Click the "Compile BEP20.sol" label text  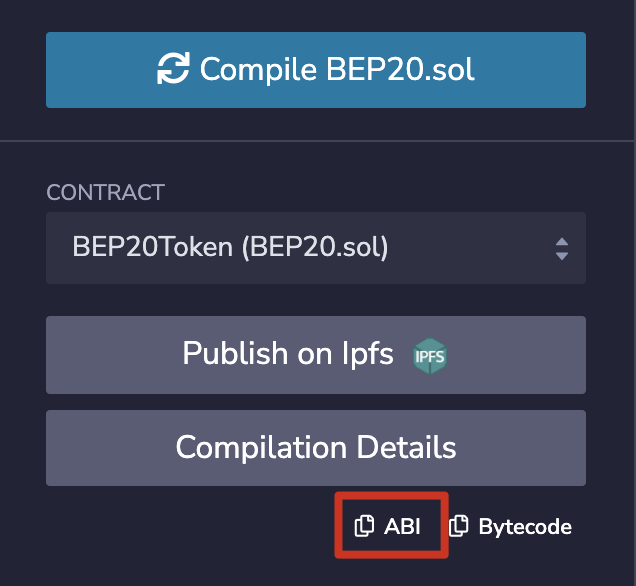337,69
